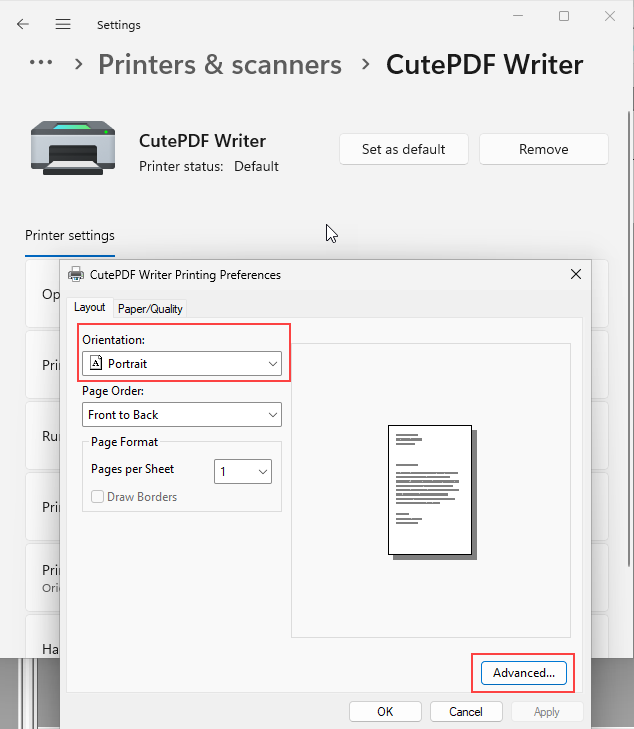634x729 pixels.
Task: Navigate to Printers & scanners breadcrumb
Action: 220,64
